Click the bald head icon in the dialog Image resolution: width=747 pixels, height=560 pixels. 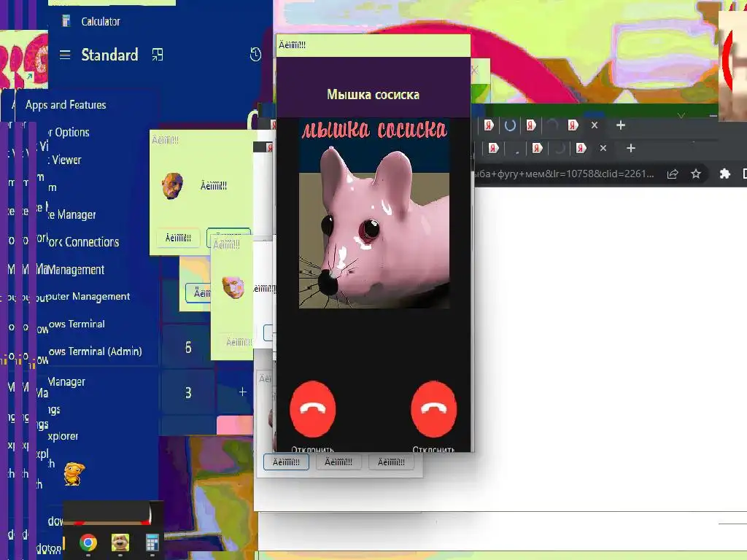(172, 186)
